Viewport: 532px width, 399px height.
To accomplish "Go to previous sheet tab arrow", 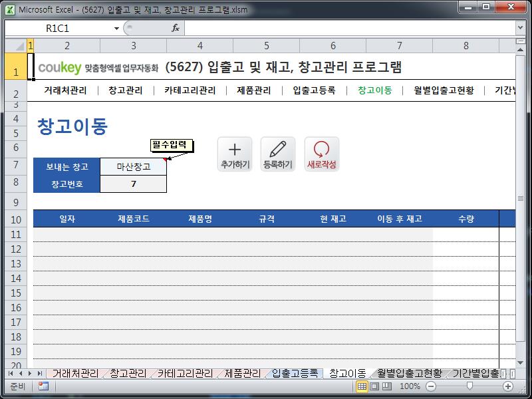I will [x=21, y=374].
